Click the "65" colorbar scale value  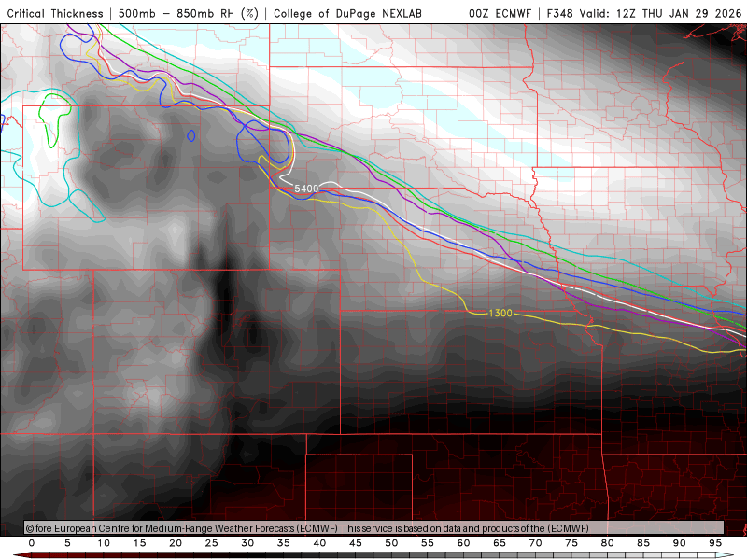click(500, 543)
